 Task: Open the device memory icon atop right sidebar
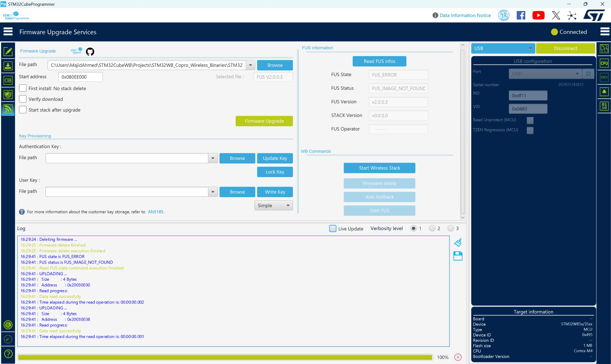(604, 48)
